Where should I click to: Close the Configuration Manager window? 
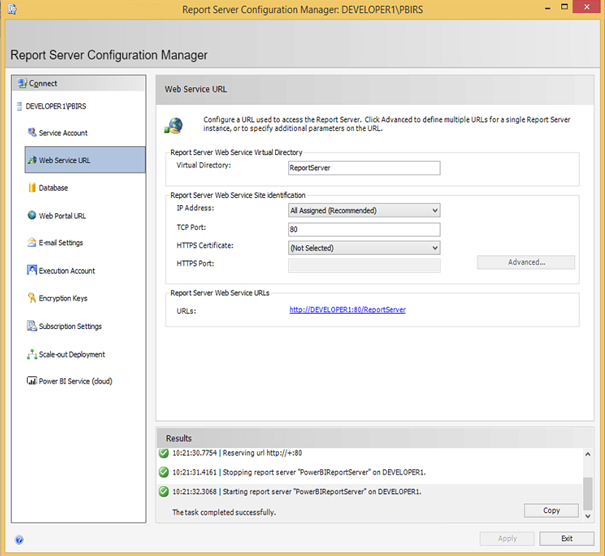pos(586,7)
